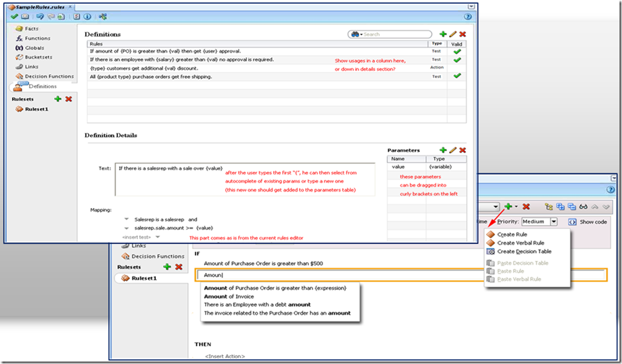Delete definition using red X above table
Image resolution: width=622 pixels, height=364 pixels.
(462, 35)
